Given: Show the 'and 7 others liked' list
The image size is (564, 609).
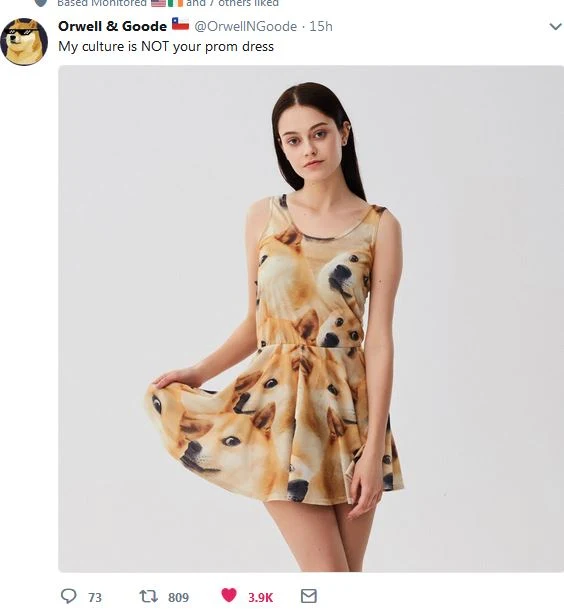Looking at the screenshot, I should coord(232,3).
